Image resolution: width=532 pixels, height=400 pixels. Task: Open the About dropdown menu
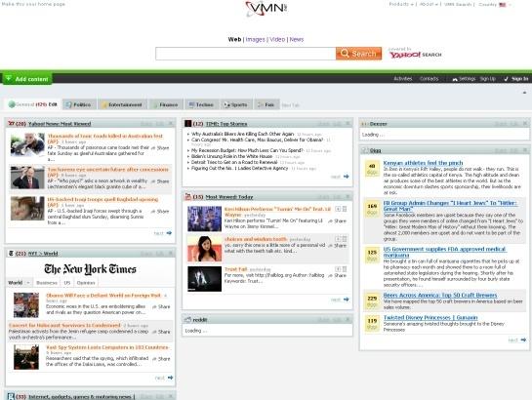[429, 5]
